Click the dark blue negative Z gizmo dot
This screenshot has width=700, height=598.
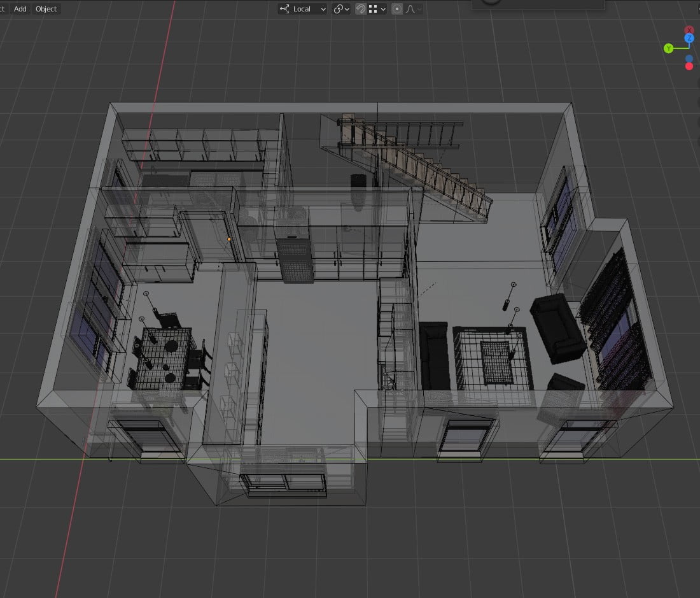click(x=689, y=59)
